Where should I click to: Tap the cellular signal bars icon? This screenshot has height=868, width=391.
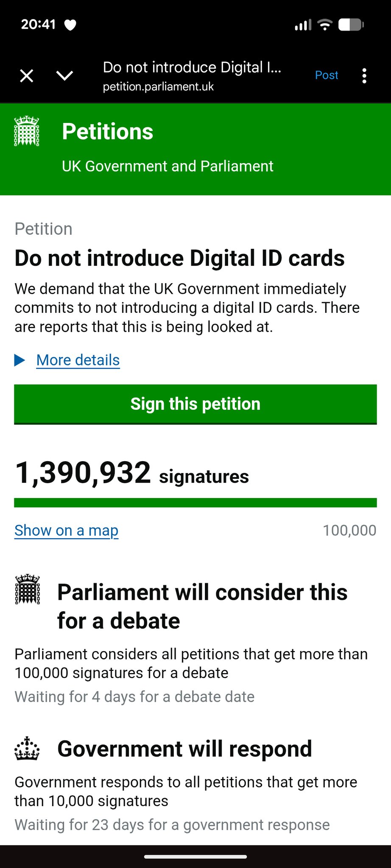coord(303,25)
